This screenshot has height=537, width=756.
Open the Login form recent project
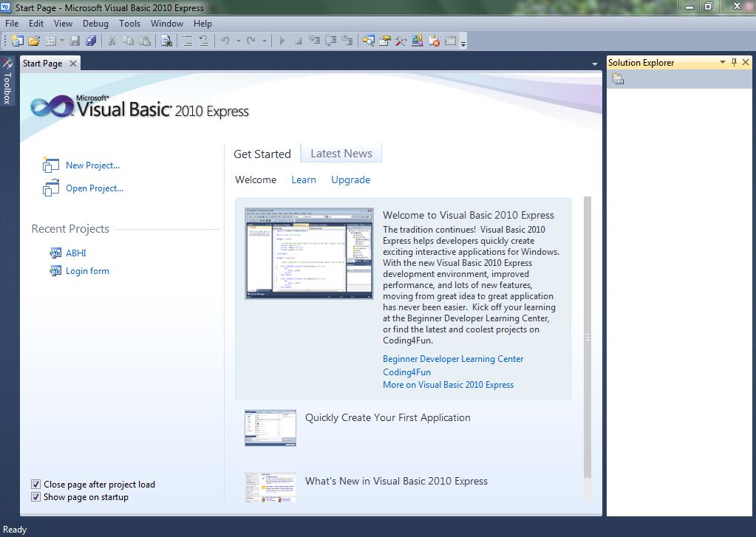pos(86,270)
